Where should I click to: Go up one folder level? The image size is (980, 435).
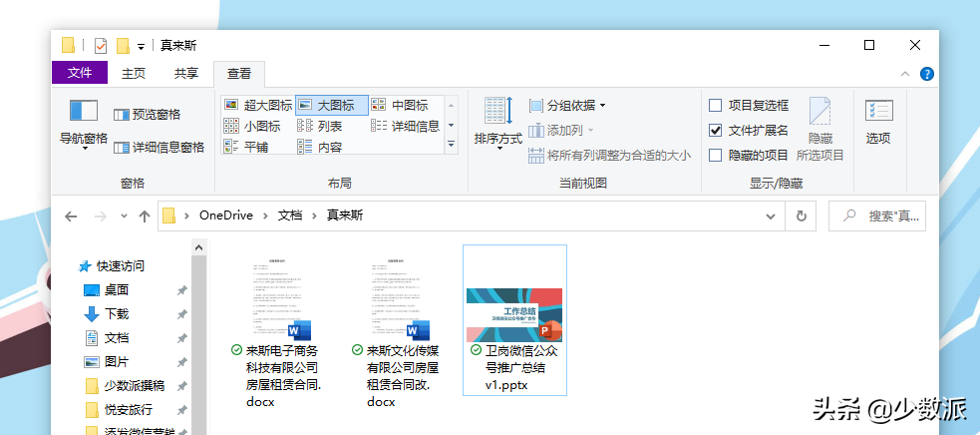click(145, 217)
